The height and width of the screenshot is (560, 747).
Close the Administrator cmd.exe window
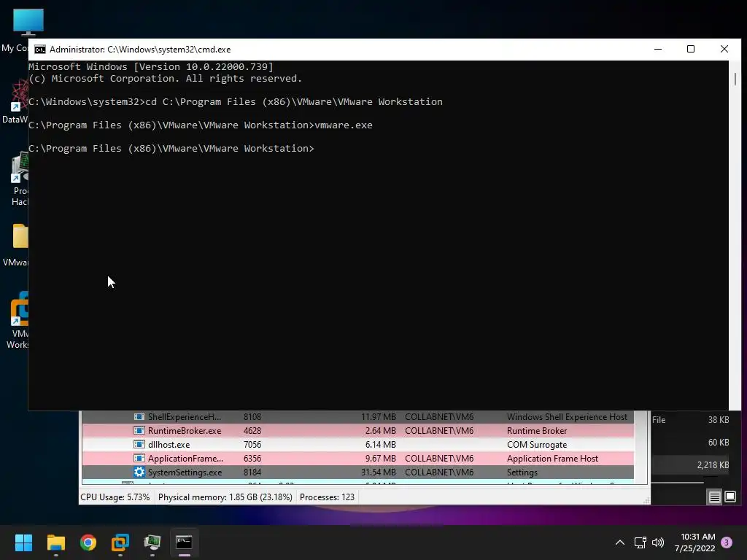724,49
